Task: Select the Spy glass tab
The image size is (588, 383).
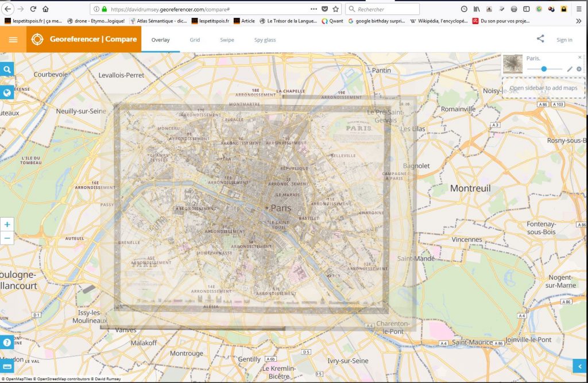Action: [x=265, y=40]
